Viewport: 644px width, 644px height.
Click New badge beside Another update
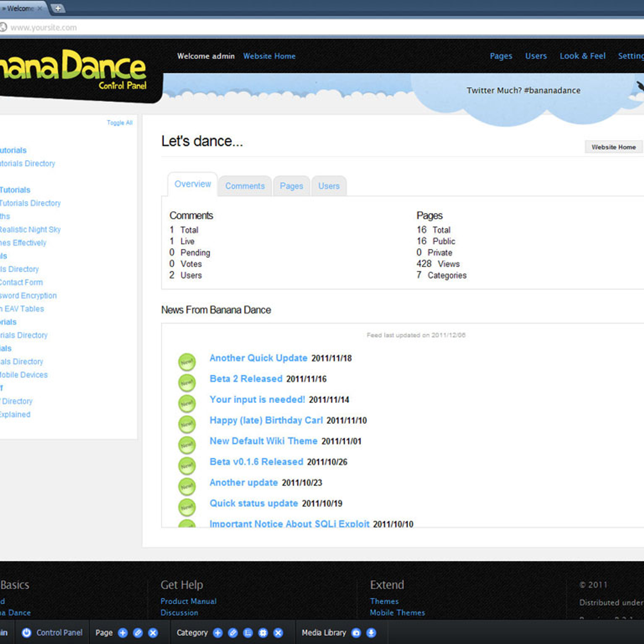coord(187,486)
